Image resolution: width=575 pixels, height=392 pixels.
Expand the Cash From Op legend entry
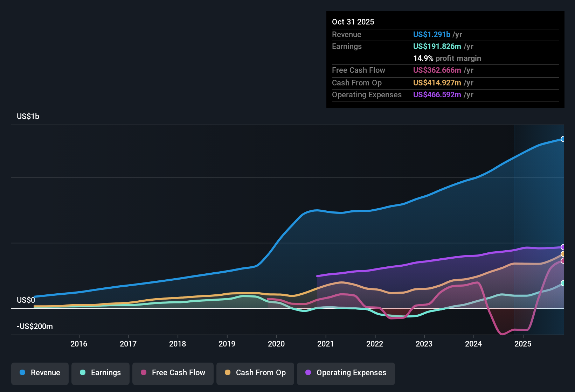(255, 373)
